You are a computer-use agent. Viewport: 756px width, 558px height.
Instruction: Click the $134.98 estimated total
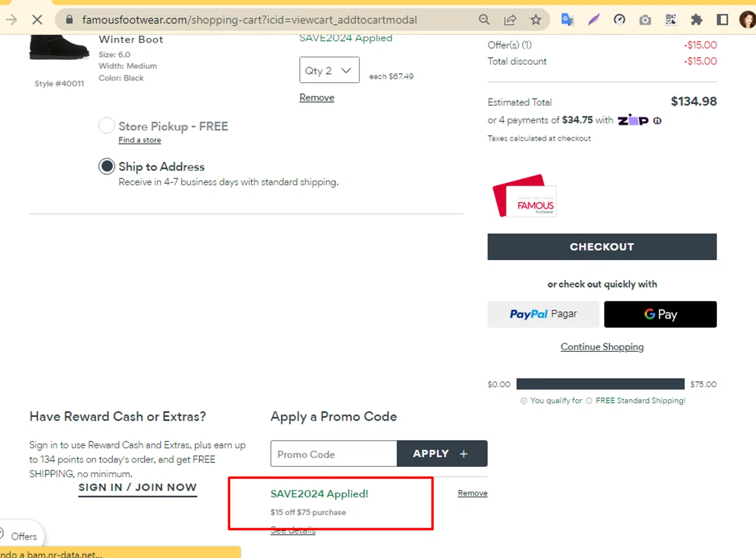(x=694, y=101)
